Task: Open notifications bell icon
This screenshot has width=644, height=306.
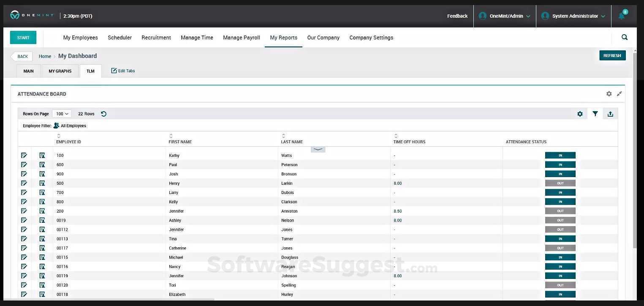Action: pos(621,16)
